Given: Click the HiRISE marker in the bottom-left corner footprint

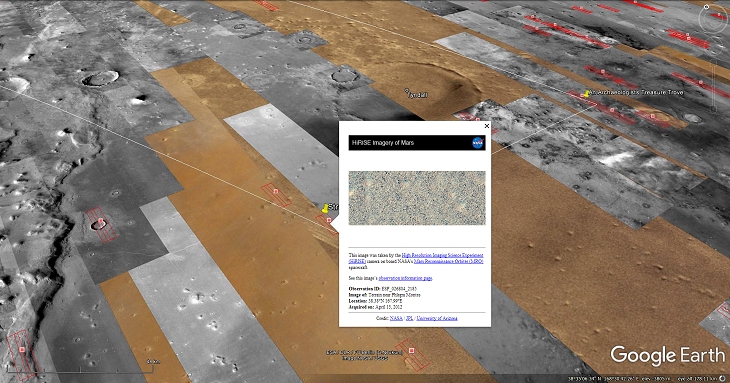Looking at the screenshot, I should coord(22,349).
